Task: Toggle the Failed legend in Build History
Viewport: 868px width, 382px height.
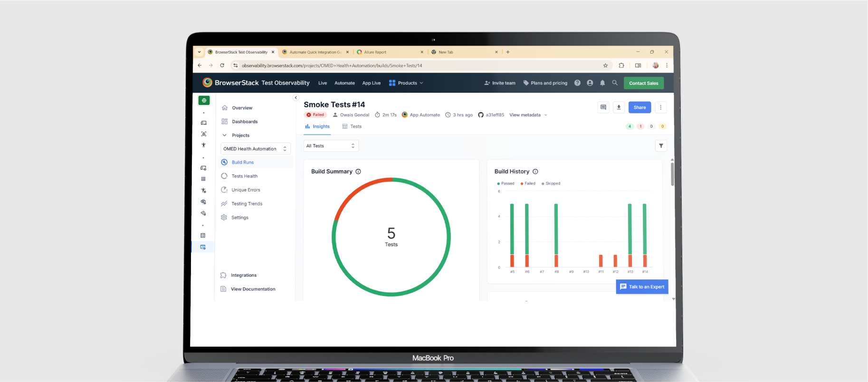Action: click(x=528, y=184)
